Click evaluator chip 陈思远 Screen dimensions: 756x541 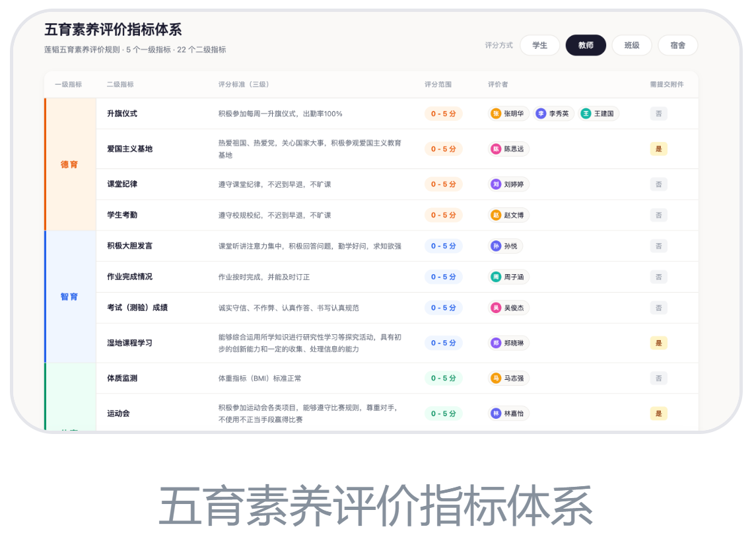(508, 149)
